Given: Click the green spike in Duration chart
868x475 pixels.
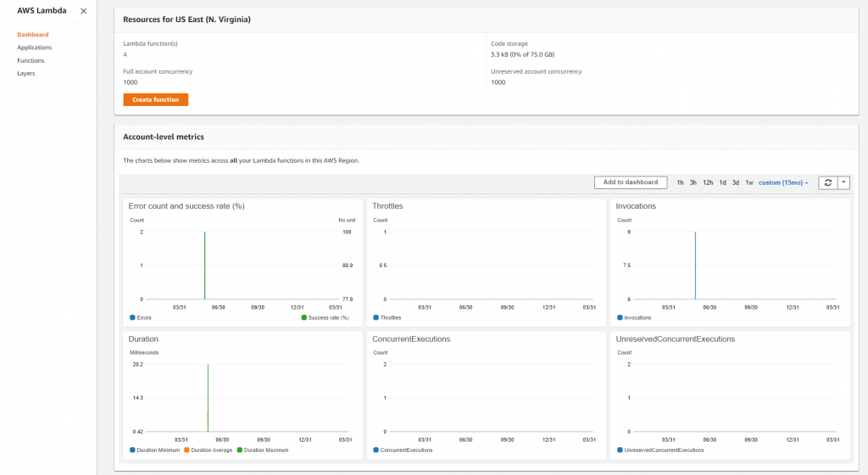Looking at the screenshot, I should [209, 398].
